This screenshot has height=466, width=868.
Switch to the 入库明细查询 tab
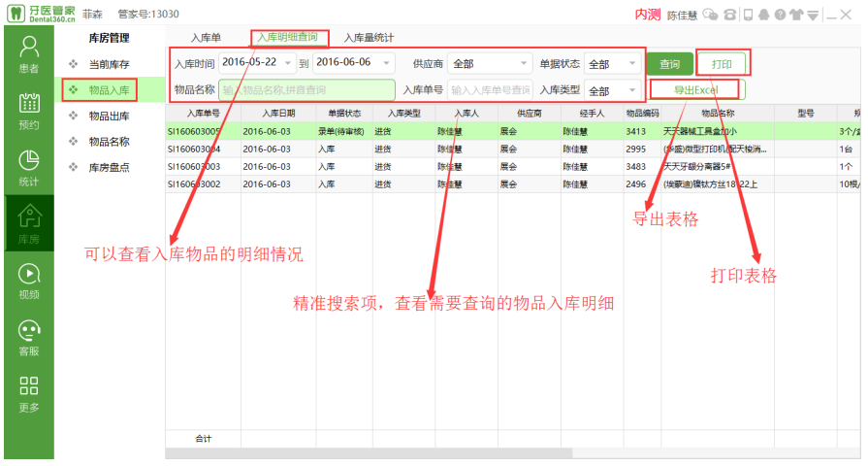pyautogui.click(x=288, y=37)
